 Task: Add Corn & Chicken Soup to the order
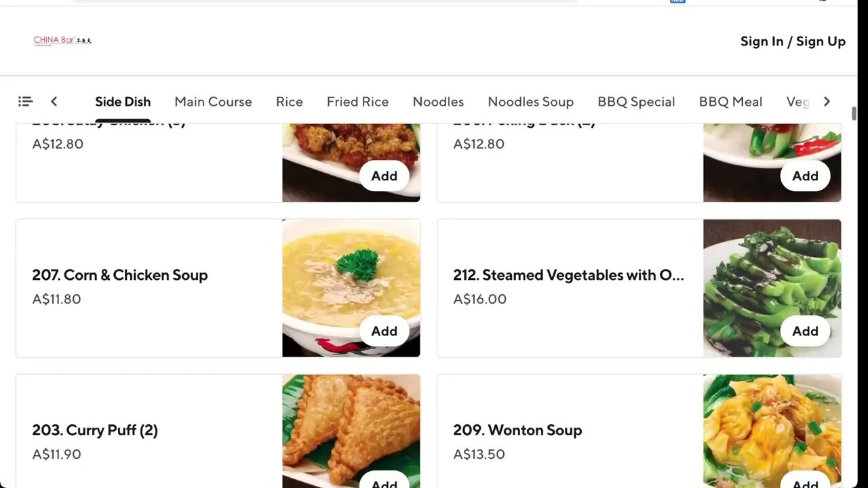pos(384,331)
